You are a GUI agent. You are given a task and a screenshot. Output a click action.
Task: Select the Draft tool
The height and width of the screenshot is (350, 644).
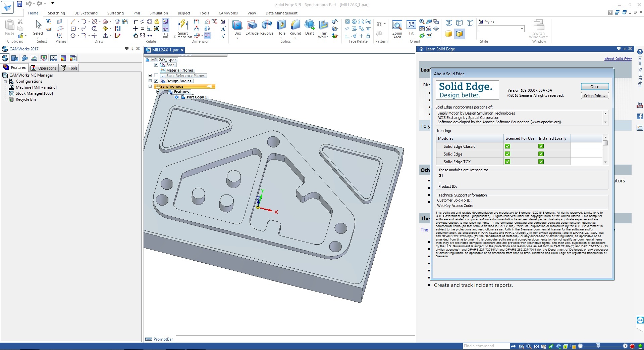309,28
